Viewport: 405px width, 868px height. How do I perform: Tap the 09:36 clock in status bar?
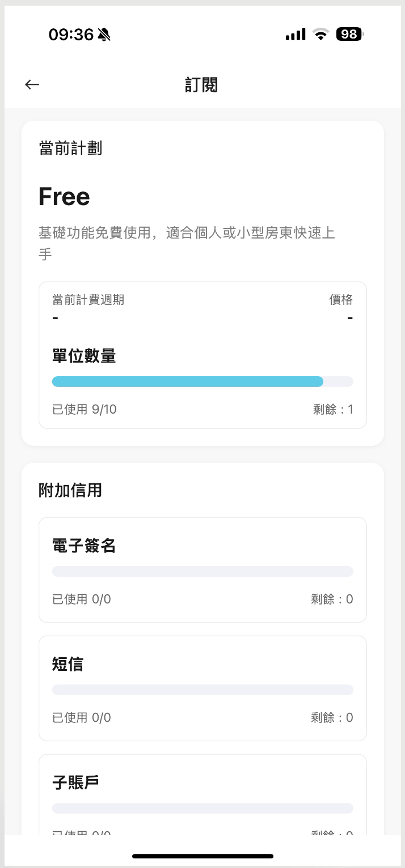pyautogui.click(x=70, y=35)
